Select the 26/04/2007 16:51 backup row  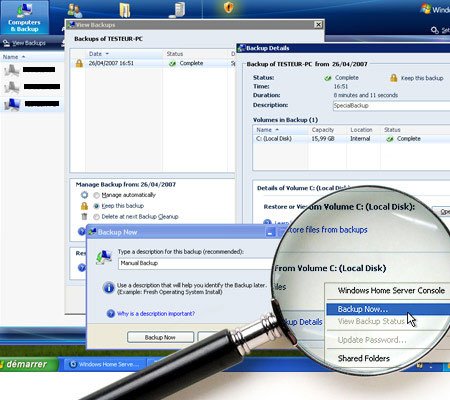coord(153,63)
